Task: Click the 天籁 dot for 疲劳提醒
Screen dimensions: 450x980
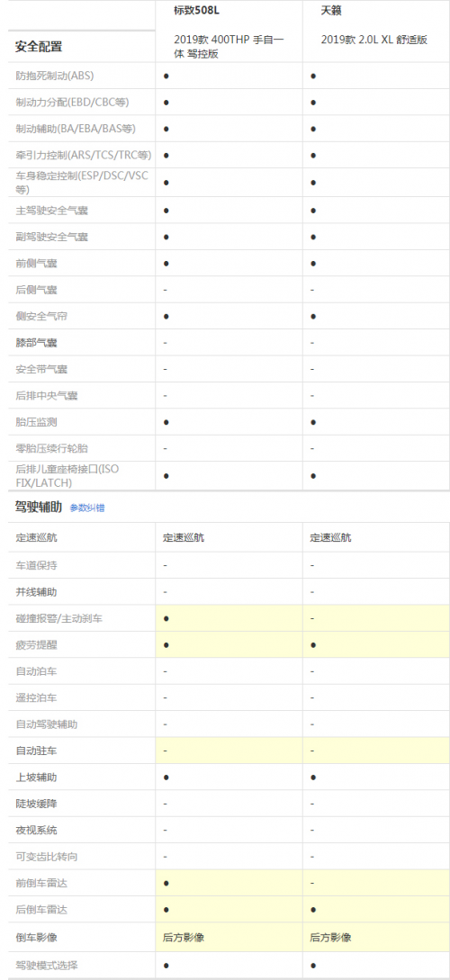Action: 313,645
